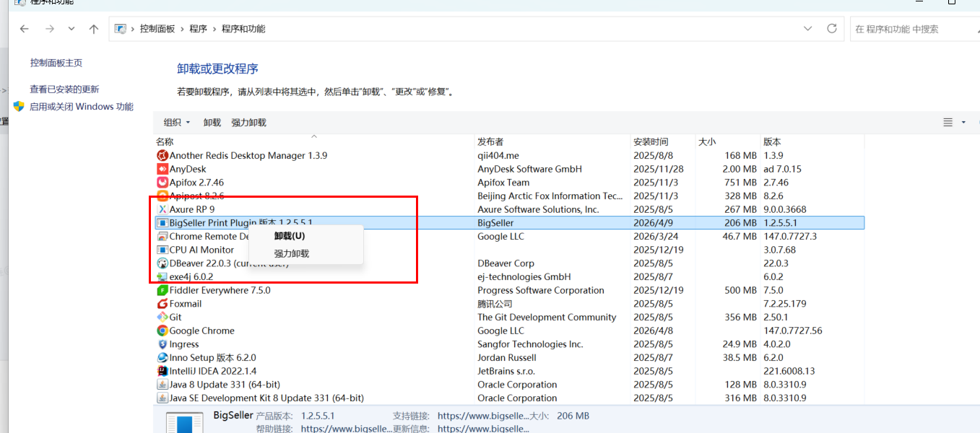980x433 pixels.
Task: Select the IntelliJ IDEA 2022.1.4 icon
Action: click(162, 371)
